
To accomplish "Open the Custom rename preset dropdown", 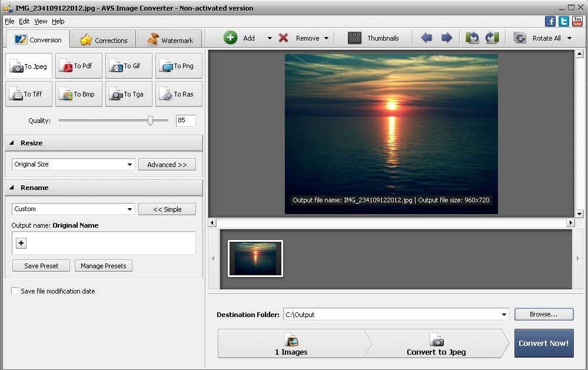I will pos(131,209).
